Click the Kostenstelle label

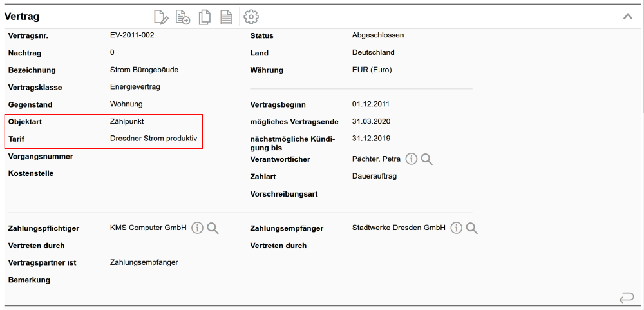click(x=31, y=173)
